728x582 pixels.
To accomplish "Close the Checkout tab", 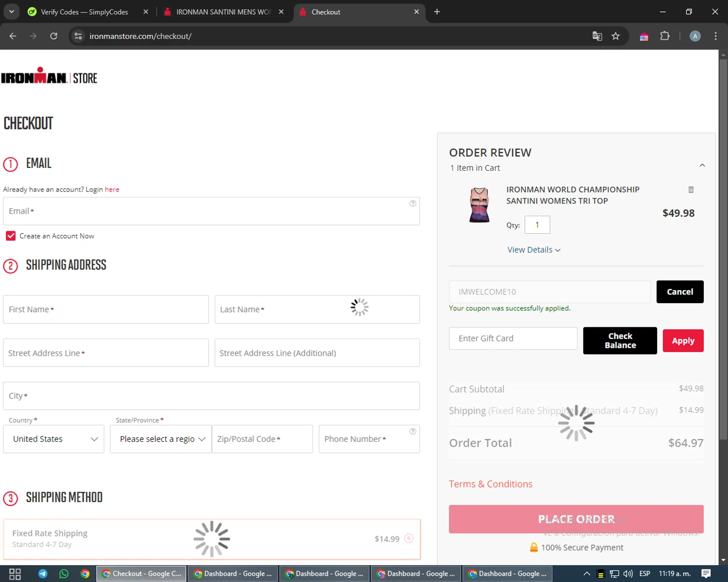I will (416, 12).
